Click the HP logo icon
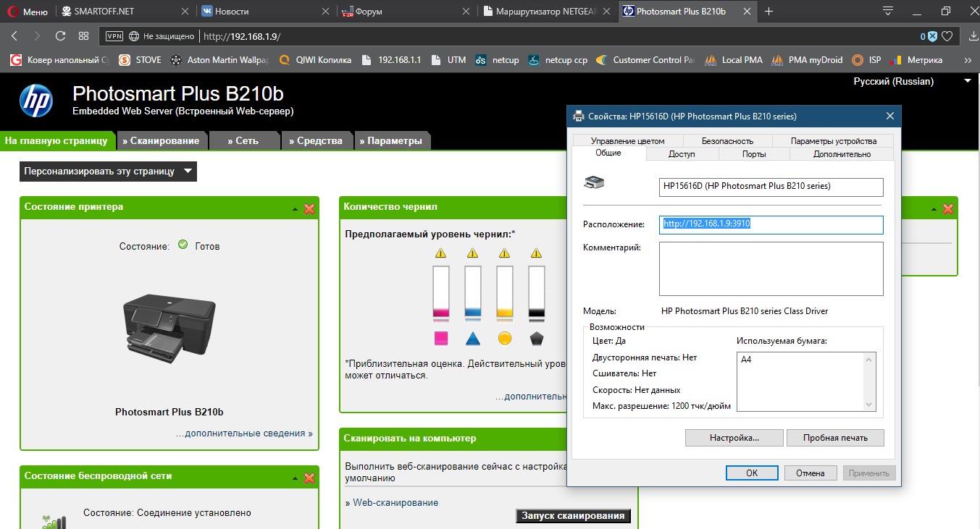 point(35,101)
